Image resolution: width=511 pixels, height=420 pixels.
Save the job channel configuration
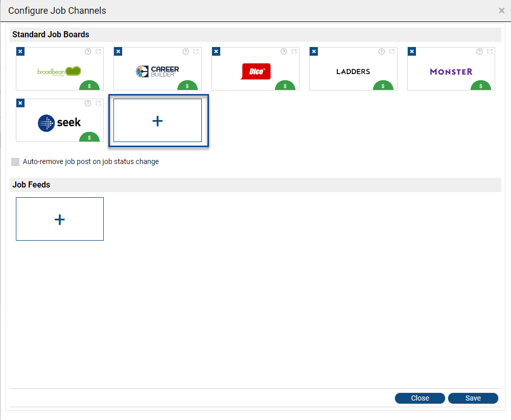pyautogui.click(x=473, y=398)
